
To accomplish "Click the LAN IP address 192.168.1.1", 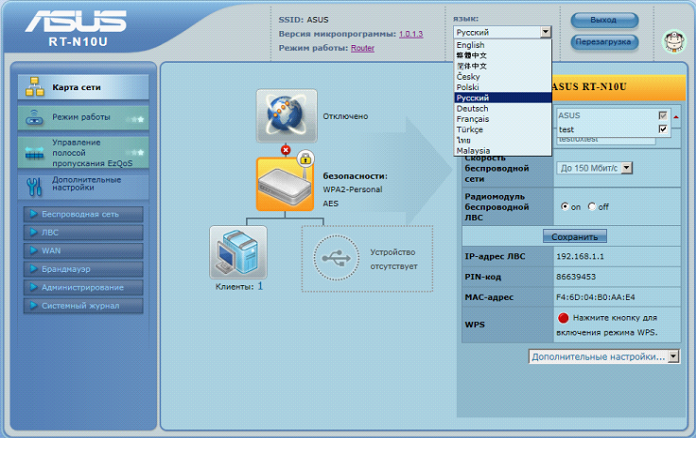I will pos(580,256).
